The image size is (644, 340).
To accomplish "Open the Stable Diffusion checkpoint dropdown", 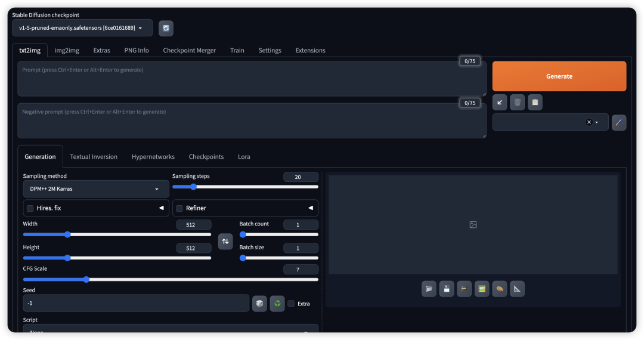I will [x=82, y=28].
